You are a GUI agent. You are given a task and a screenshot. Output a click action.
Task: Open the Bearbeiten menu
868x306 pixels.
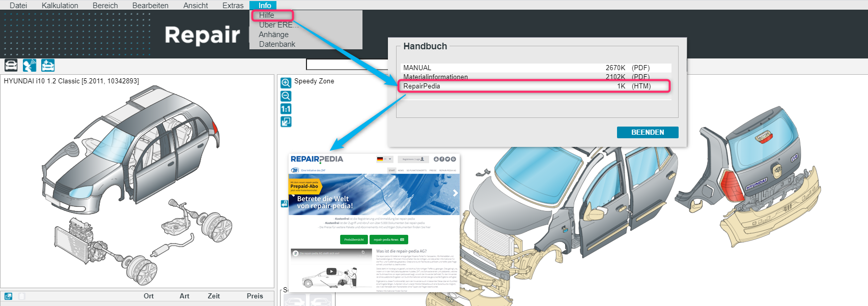point(150,5)
